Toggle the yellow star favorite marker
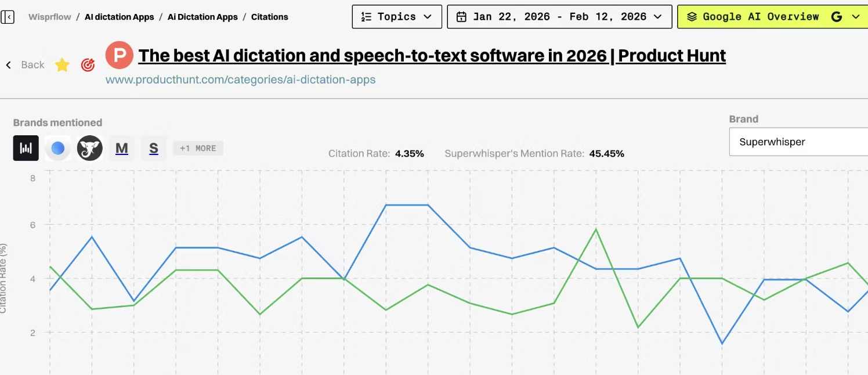 click(x=62, y=65)
